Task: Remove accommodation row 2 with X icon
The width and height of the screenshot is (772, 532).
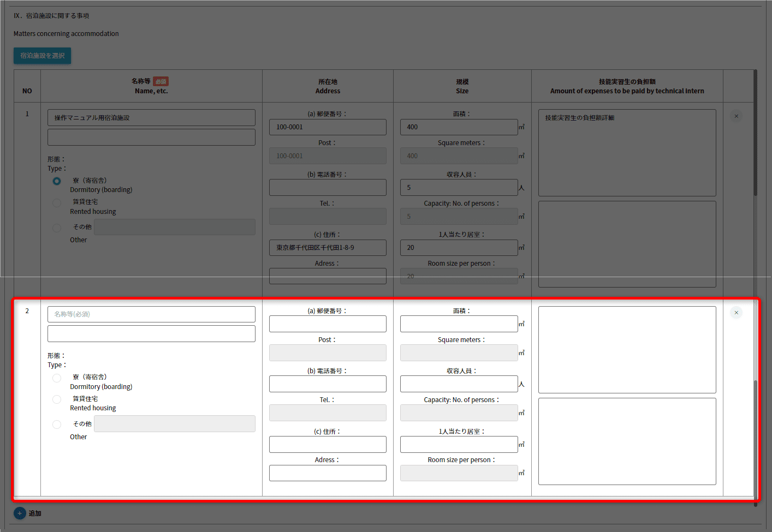Action: coord(736,313)
